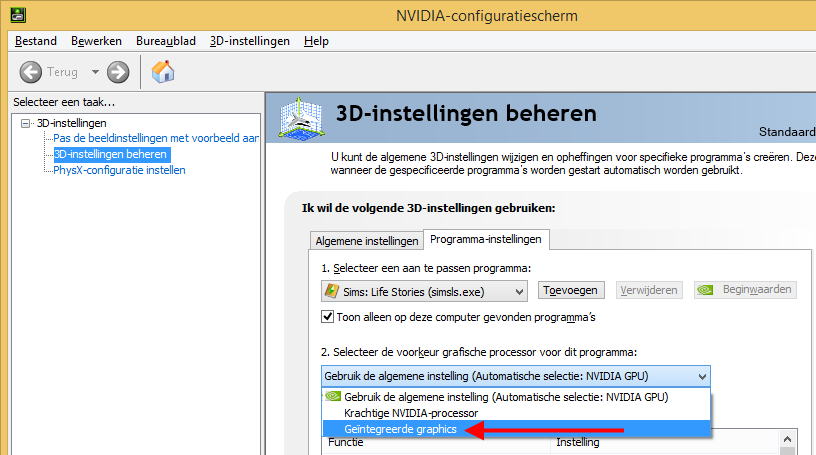Choose 'Gebruik de algemene instelling' list option

[x=516, y=397]
